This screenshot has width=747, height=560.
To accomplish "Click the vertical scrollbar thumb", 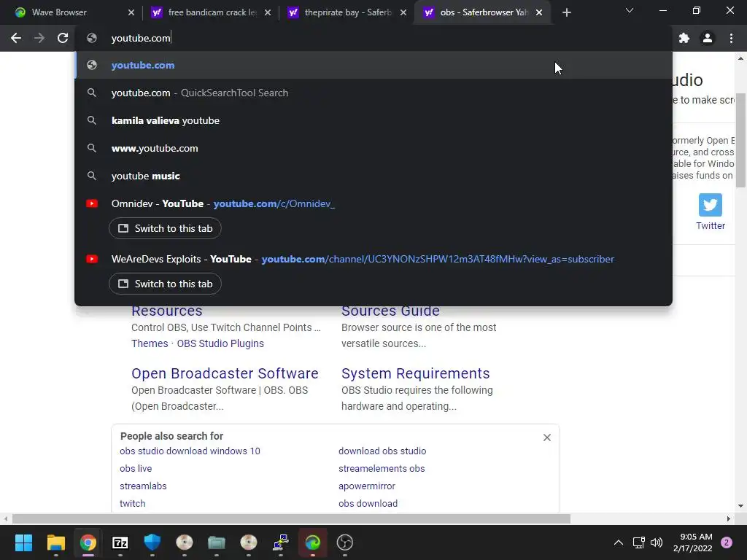I will [x=740, y=141].
